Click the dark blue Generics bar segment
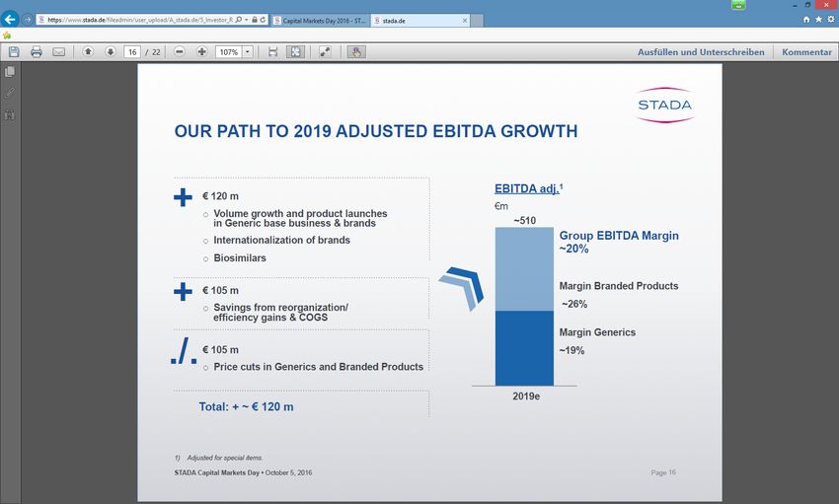This screenshot has width=839, height=504. [524, 348]
